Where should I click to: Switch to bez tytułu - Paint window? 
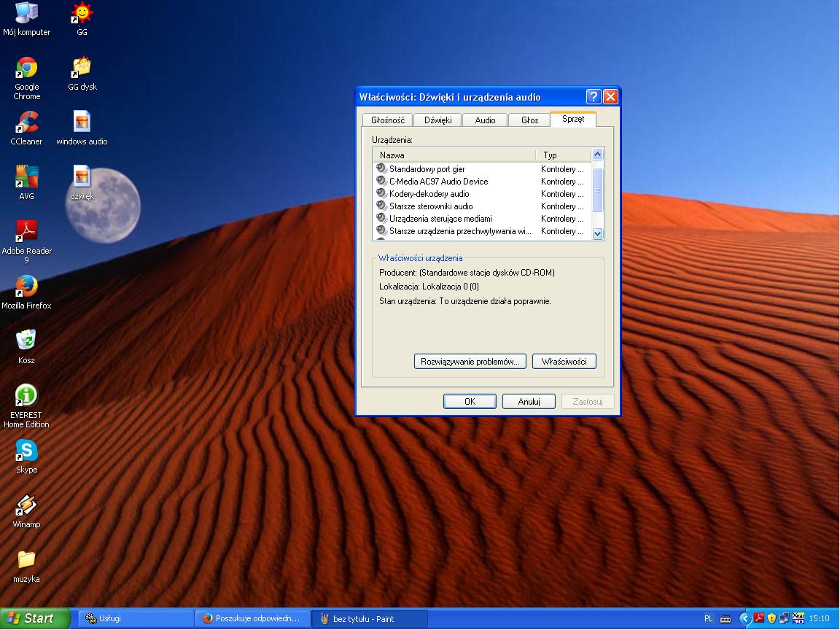click(x=369, y=619)
